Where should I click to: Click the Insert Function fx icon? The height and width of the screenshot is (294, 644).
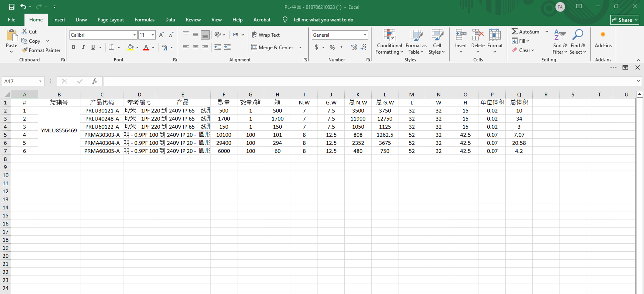[95, 81]
